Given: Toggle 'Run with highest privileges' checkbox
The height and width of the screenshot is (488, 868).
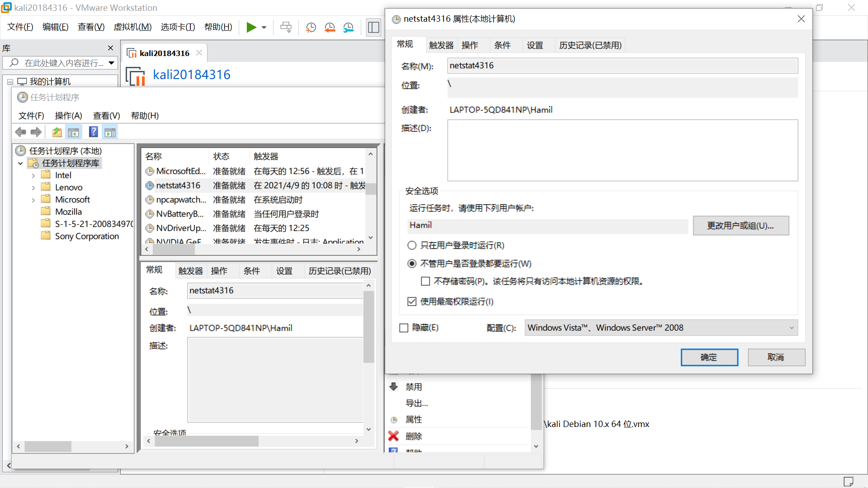Looking at the screenshot, I should point(412,301).
